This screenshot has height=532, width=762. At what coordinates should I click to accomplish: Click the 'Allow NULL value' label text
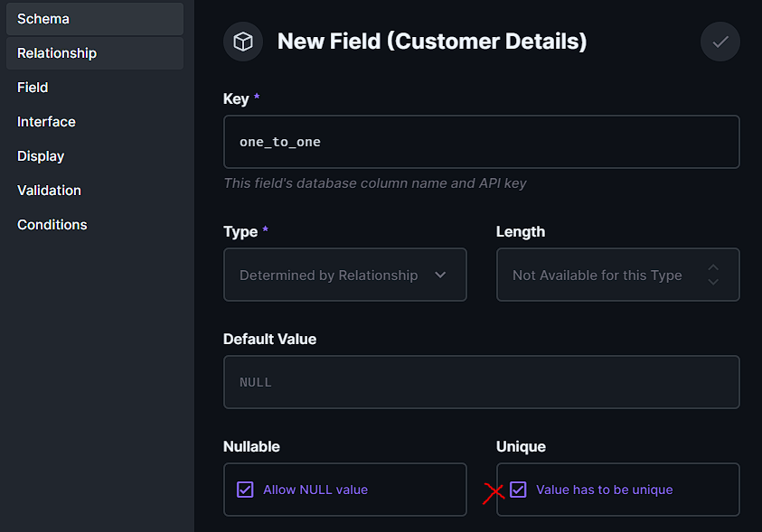click(x=315, y=490)
